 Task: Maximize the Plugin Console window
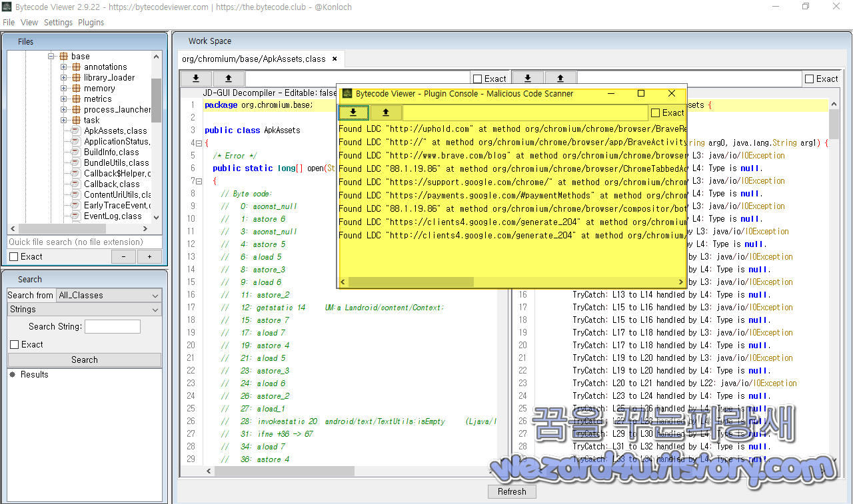[x=641, y=94]
